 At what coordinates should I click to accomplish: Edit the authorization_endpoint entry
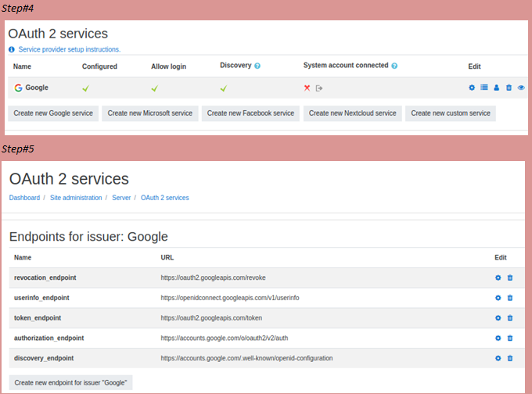point(498,338)
